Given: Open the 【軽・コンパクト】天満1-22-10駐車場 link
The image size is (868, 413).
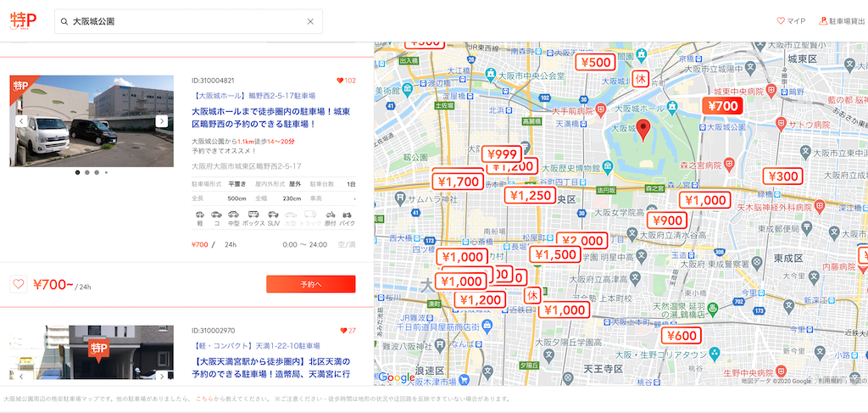Looking at the screenshot, I should coord(256,345).
